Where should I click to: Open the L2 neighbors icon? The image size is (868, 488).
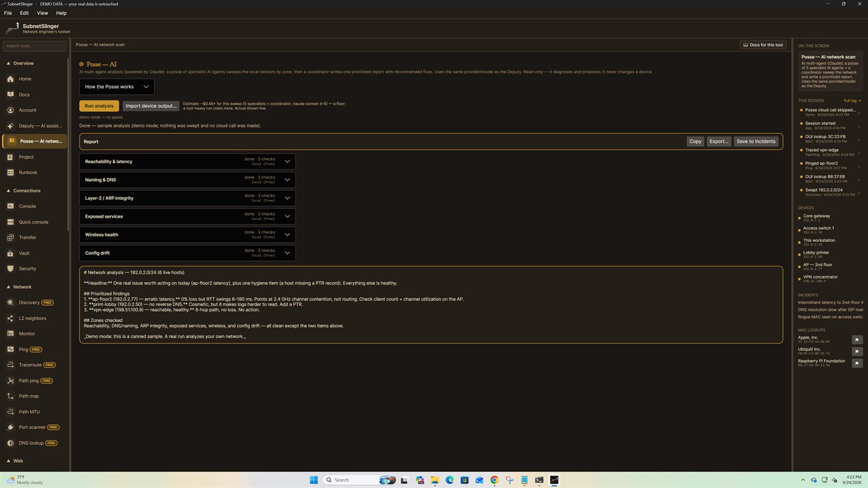(11, 318)
